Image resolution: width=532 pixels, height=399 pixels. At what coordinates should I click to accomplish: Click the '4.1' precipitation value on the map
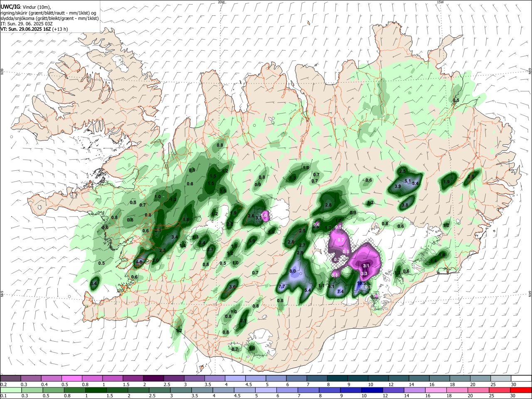(331, 286)
